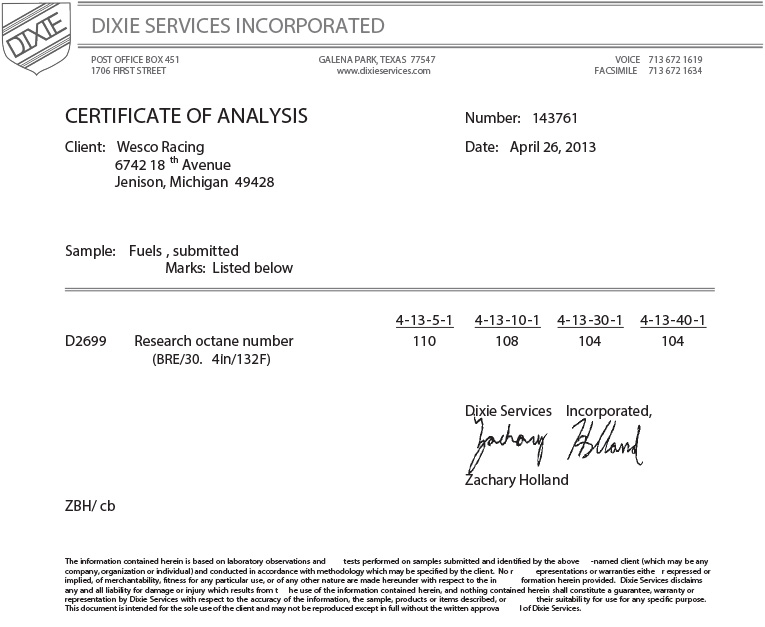
Task: Select the 104 value under 4-13-30-1
Action: [590, 341]
